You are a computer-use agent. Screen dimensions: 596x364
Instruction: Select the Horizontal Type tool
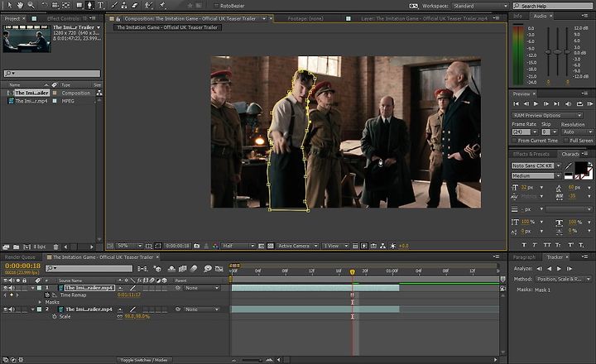point(101,5)
